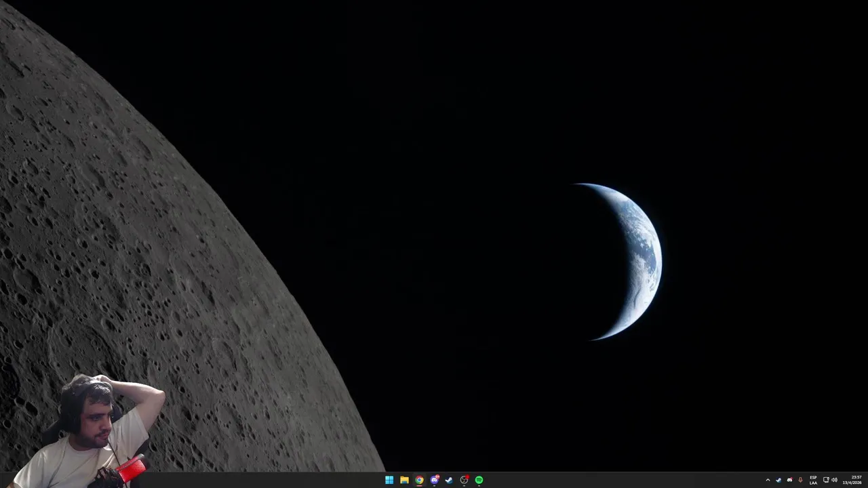
Task: Open Spotify from the taskbar
Action: tap(479, 480)
